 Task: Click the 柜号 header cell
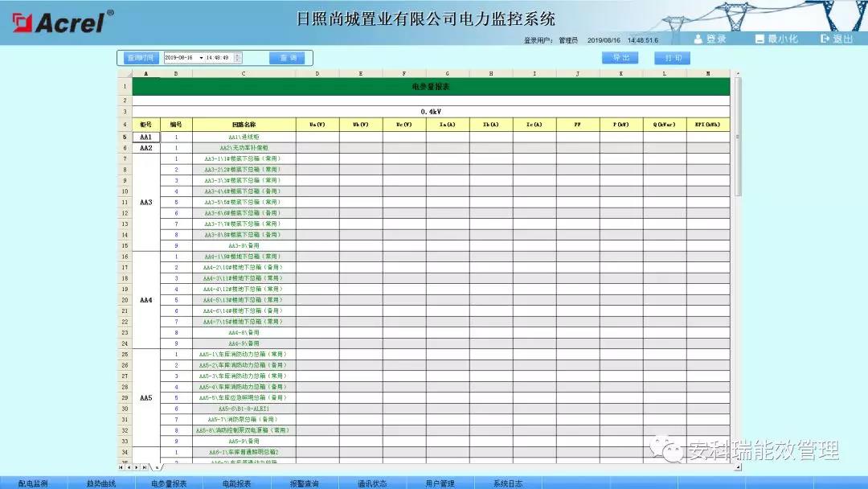pyautogui.click(x=146, y=125)
